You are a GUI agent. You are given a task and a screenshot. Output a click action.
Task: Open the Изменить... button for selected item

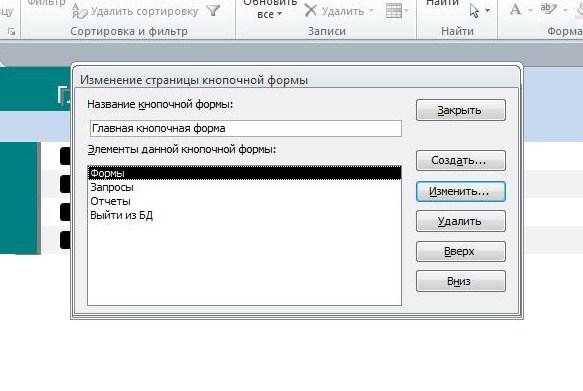pyautogui.click(x=461, y=191)
